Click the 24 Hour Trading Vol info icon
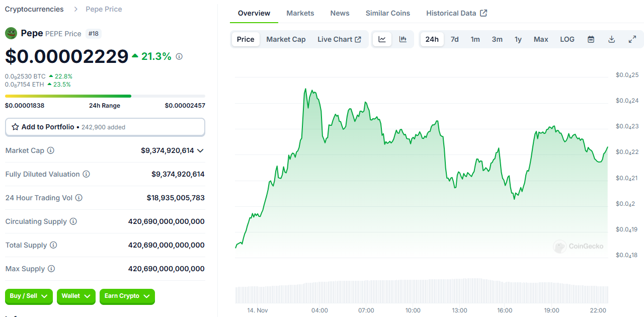 [x=79, y=198]
